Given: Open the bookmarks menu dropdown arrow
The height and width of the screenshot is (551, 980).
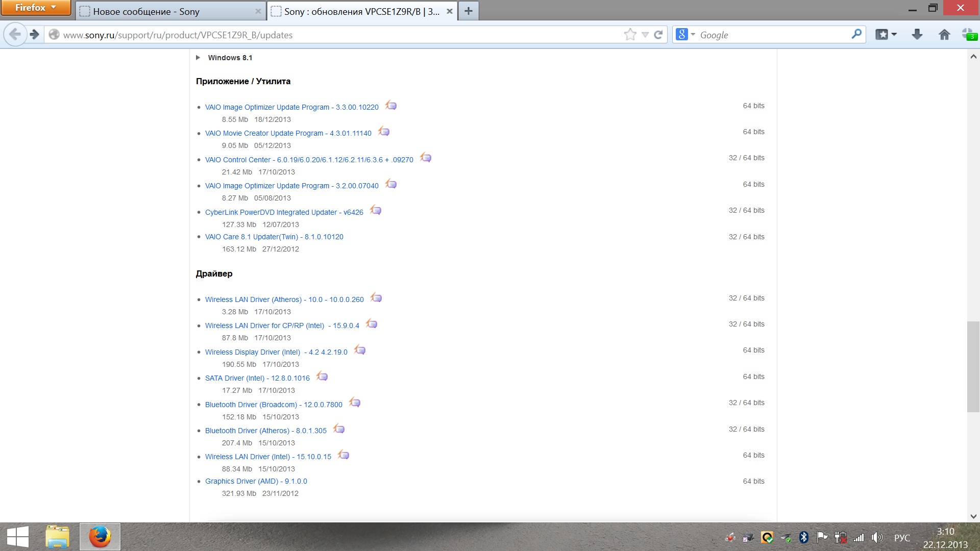Looking at the screenshot, I should click(x=894, y=35).
